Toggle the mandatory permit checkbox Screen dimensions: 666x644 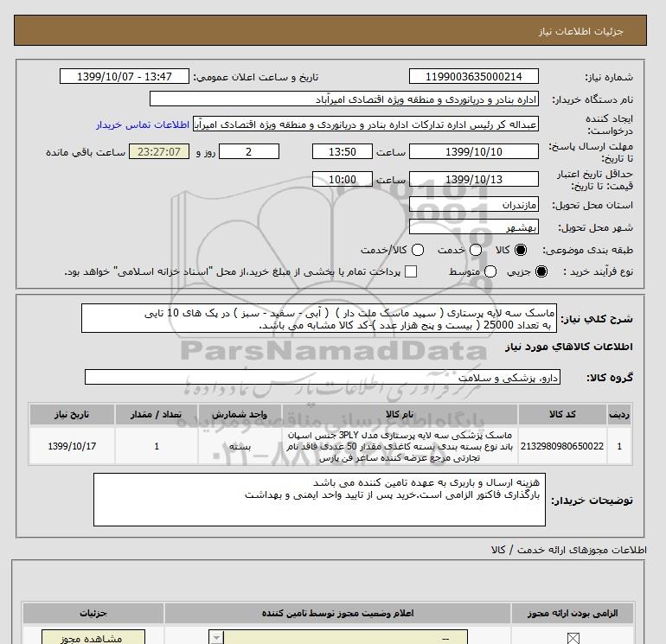(573, 638)
